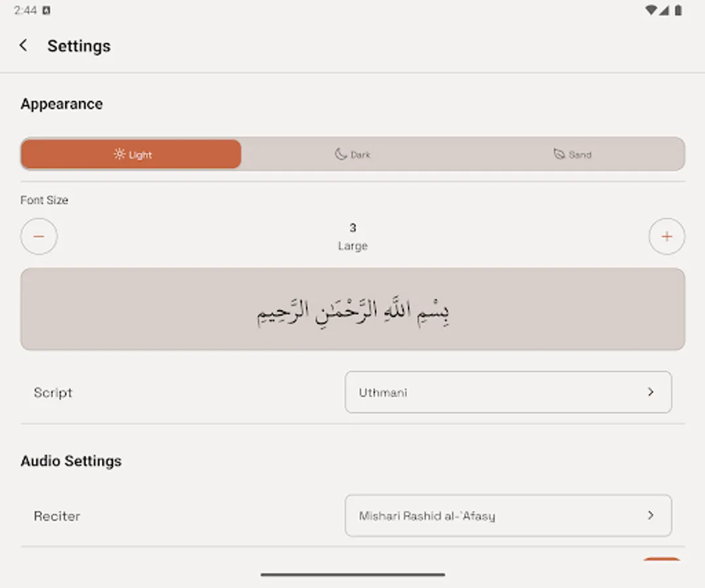Select the Light theme option

tap(131, 154)
